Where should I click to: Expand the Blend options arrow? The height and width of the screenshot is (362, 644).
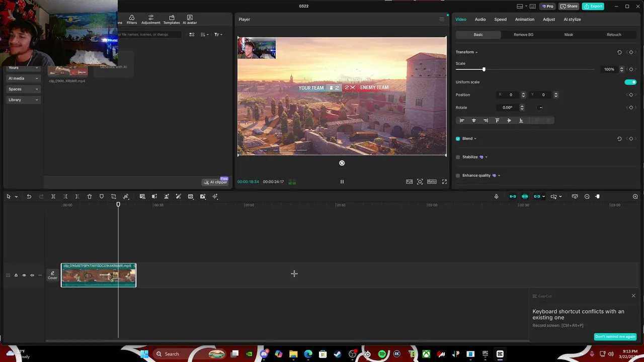475,139
